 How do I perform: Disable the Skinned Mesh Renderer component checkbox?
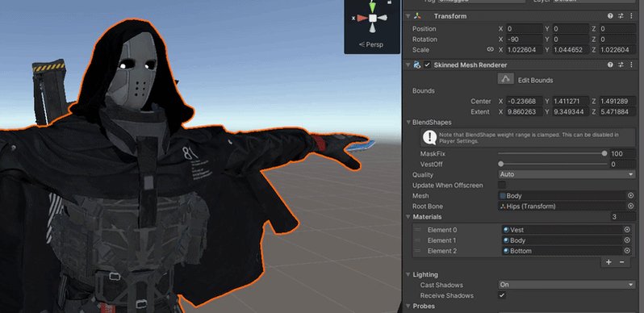tap(428, 65)
